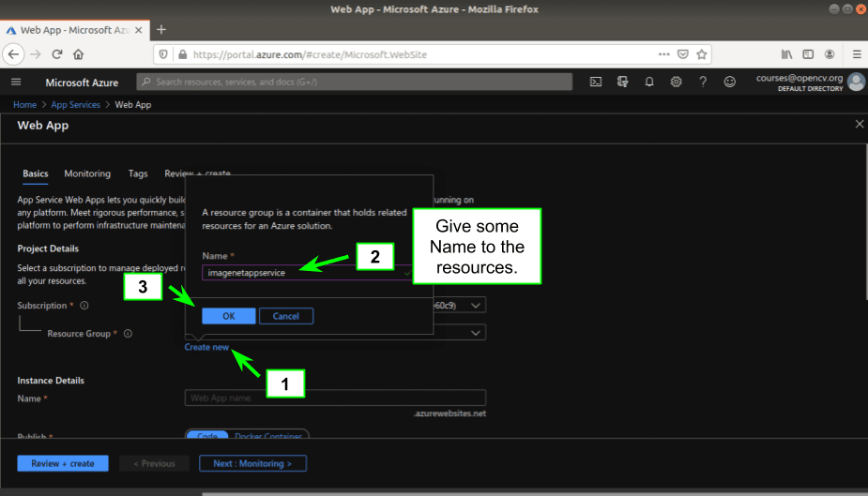Go to App Services breadcrumb link

(x=75, y=104)
